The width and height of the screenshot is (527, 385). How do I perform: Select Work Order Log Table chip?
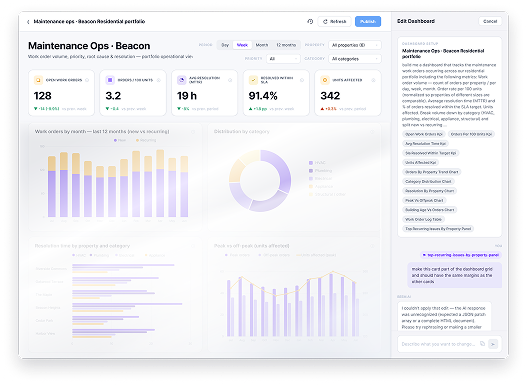[423, 219]
